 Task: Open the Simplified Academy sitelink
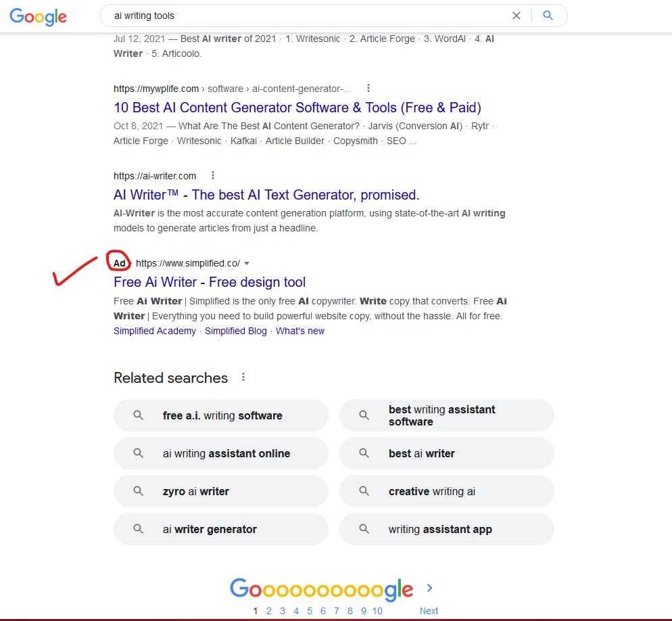(155, 331)
